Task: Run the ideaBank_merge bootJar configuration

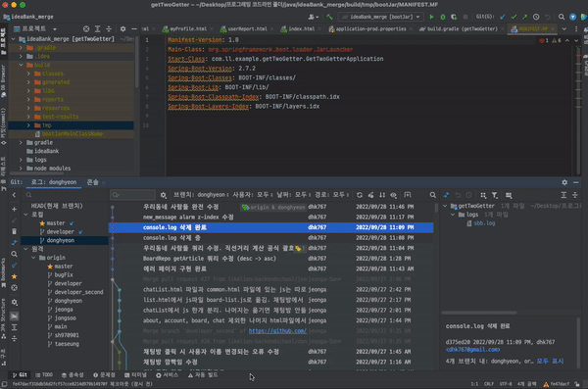Action: (431, 17)
